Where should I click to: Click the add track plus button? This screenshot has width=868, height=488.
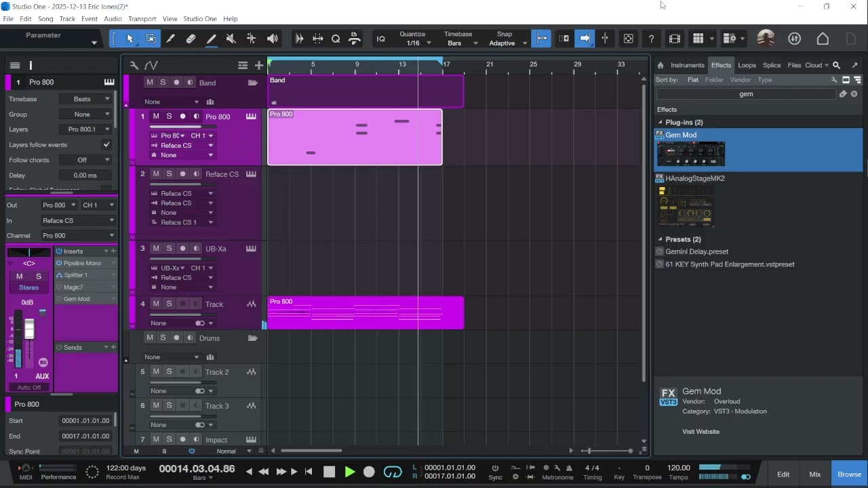259,65
